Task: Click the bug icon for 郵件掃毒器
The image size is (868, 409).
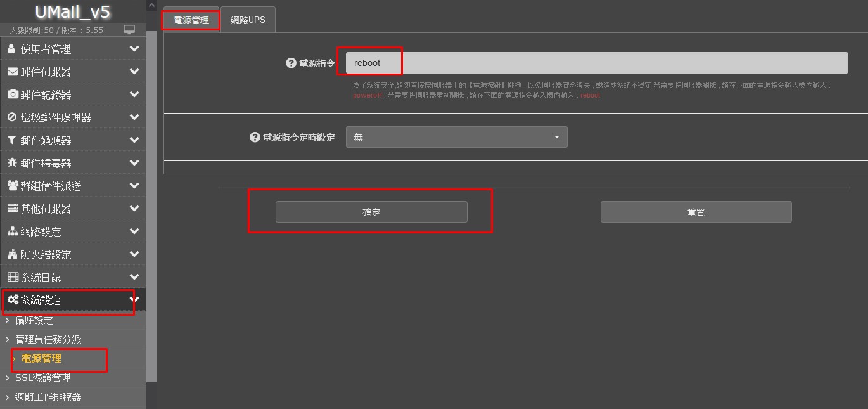Action: (12, 163)
